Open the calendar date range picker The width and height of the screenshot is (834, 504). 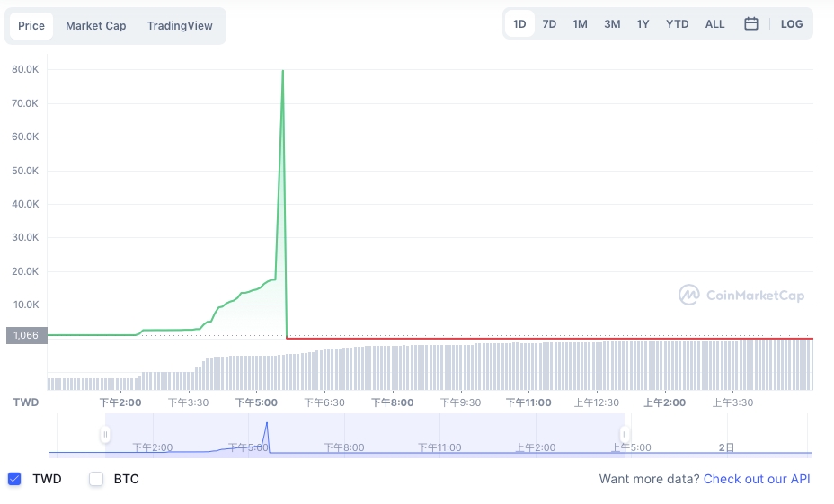tap(751, 24)
